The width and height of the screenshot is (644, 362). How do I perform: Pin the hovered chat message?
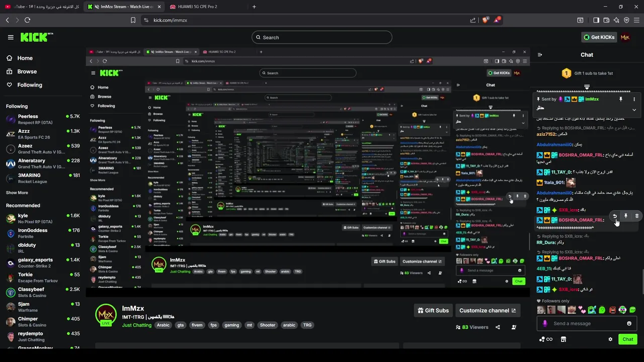(x=626, y=216)
